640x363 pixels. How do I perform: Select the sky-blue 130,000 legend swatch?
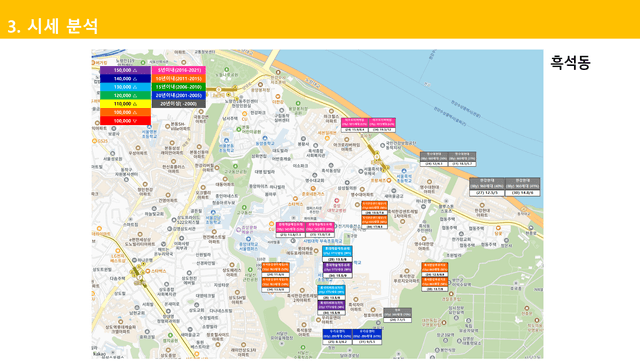click(125, 87)
